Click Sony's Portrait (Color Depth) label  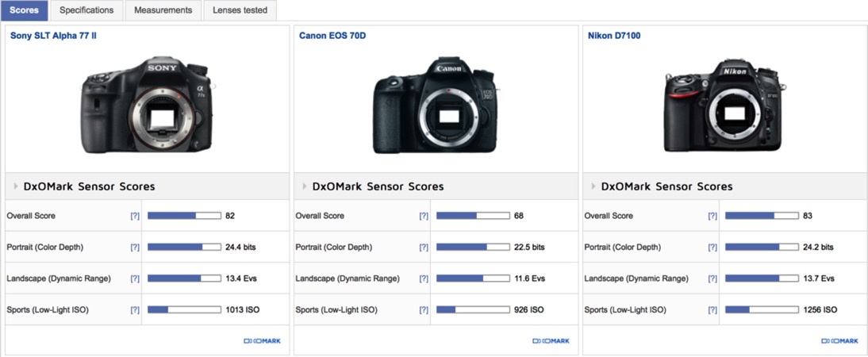click(45, 248)
